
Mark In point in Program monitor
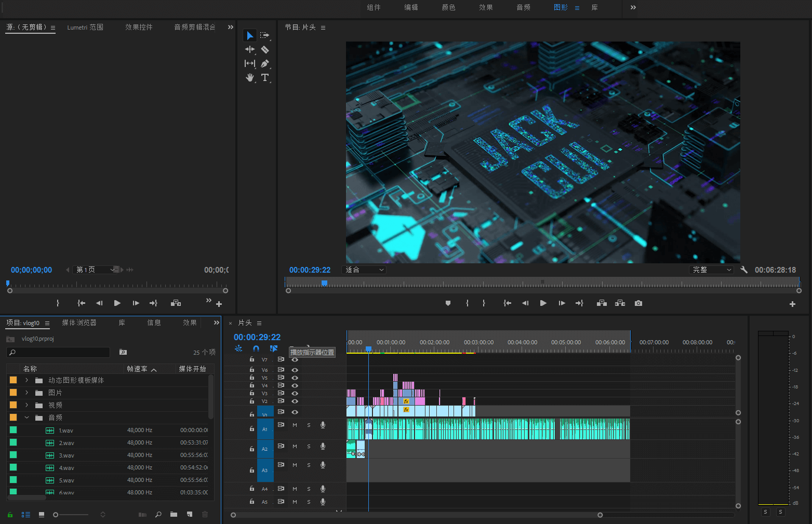[468, 303]
